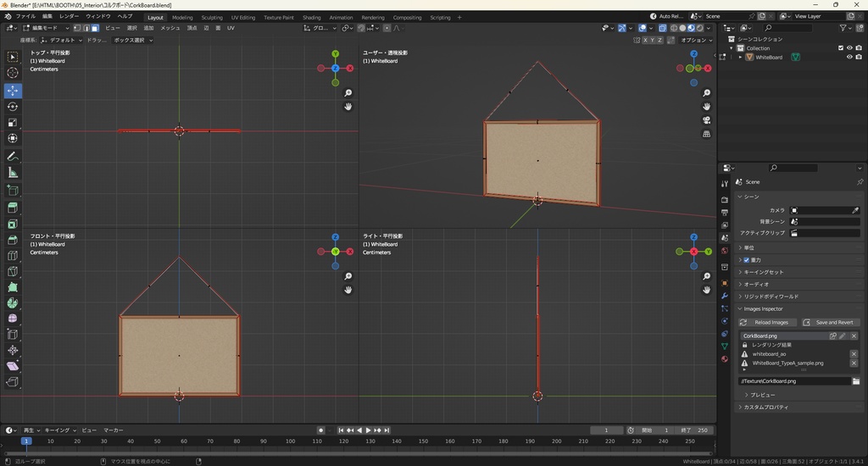Viewport: 868px width, 466px height.
Task: Remove the whiteboard_ao image entry
Action: click(854, 354)
